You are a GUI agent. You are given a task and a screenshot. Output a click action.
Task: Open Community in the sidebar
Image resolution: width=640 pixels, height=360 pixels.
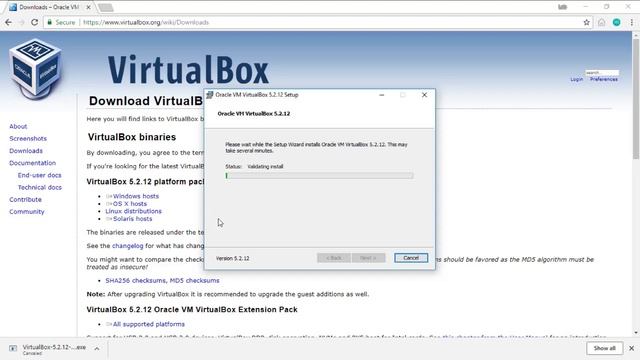coord(27,212)
